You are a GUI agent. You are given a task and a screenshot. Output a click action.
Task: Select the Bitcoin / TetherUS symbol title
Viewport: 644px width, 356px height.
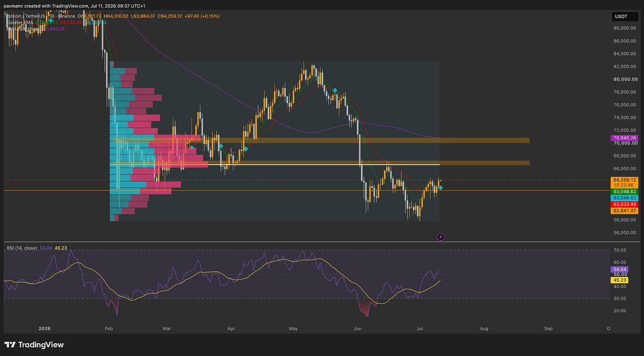[x=27, y=16]
